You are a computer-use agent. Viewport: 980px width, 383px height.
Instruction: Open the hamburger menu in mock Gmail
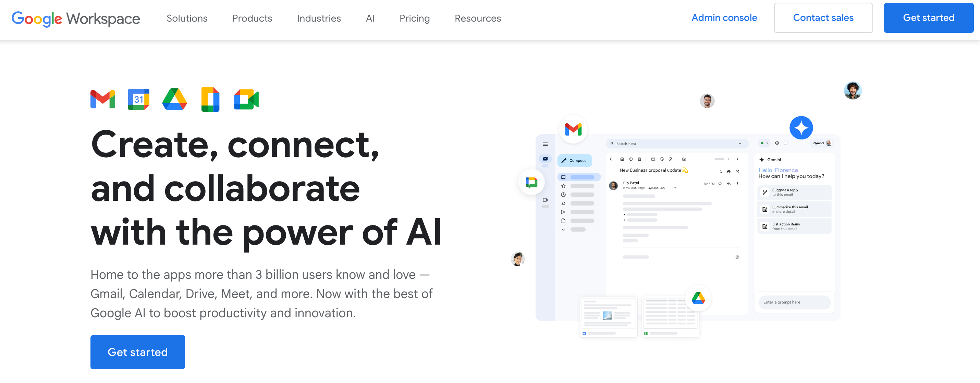(545, 144)
